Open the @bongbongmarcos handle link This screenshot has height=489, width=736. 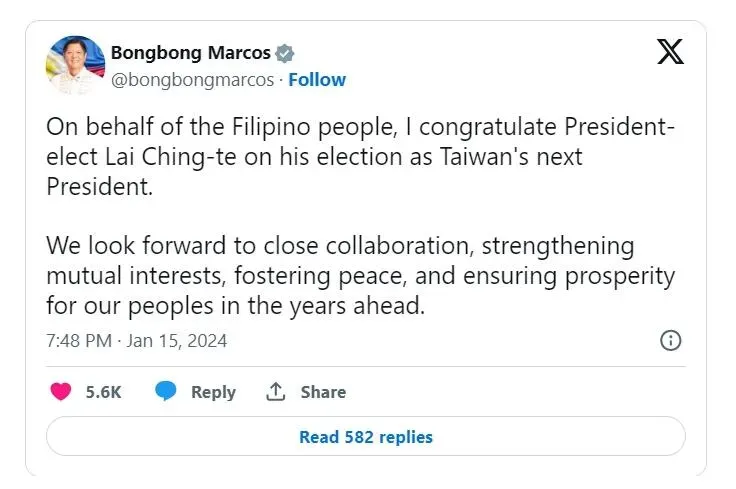click(192, 80)
